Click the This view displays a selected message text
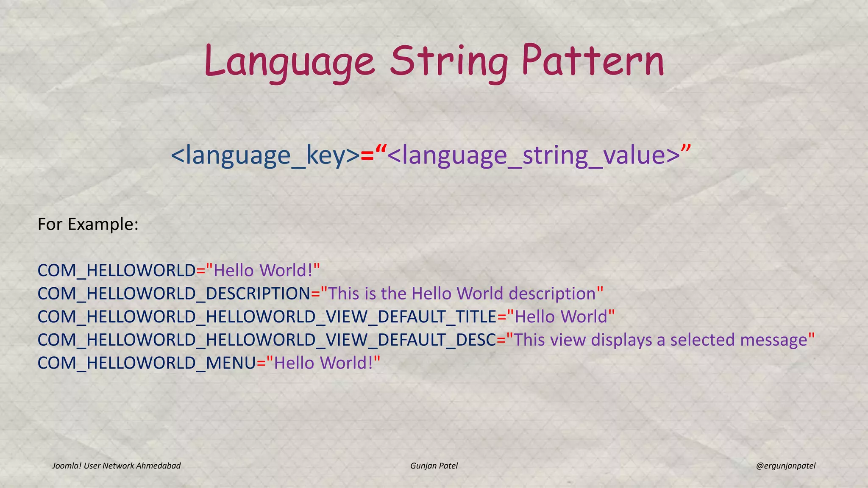The height and width of the screenshot is (488, 868). (x=660, y=340)
